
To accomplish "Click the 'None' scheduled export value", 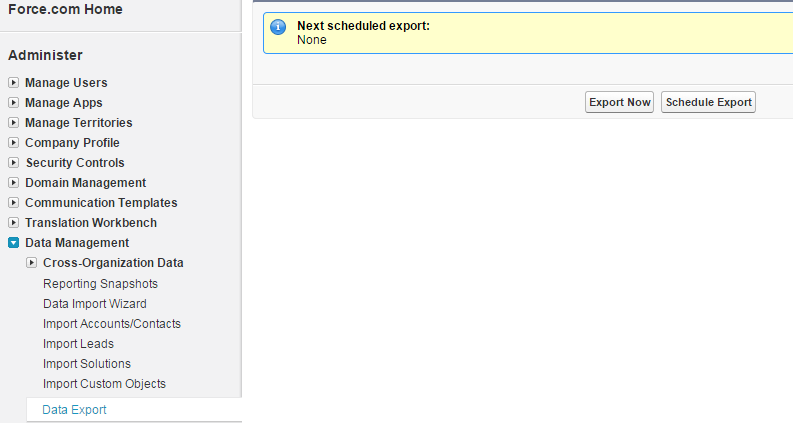I will click(312, 40).
